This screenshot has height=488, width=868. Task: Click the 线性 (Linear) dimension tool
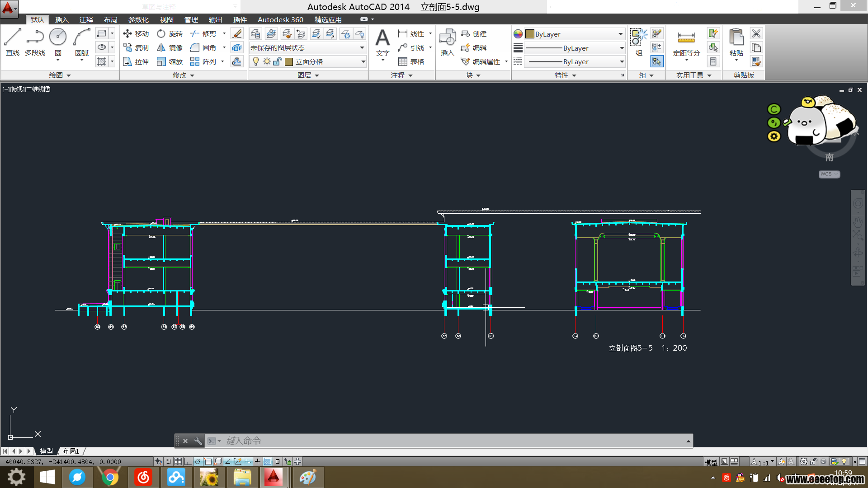point(411,34)
